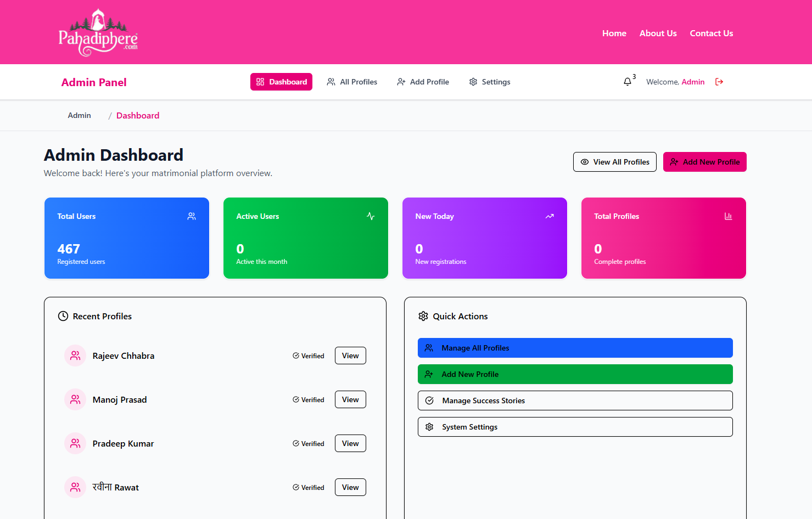
Task: Click the Total Users people icon
Action: [192, 216]
